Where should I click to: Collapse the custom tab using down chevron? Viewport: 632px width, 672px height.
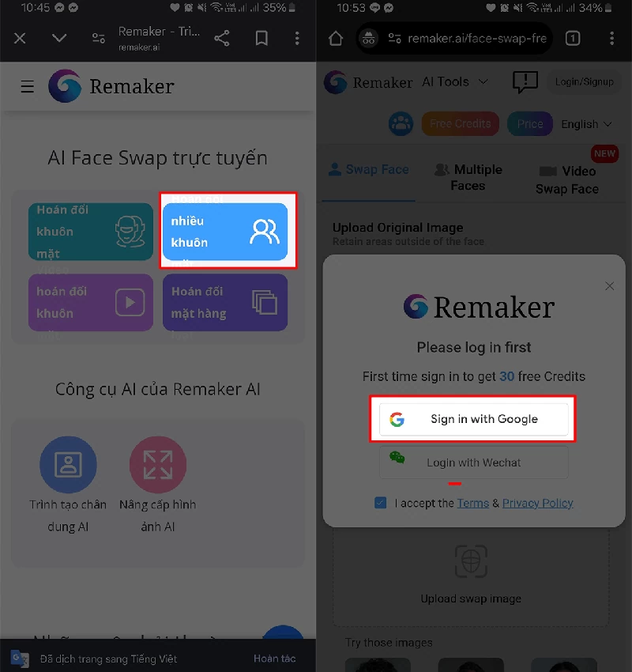59,39
